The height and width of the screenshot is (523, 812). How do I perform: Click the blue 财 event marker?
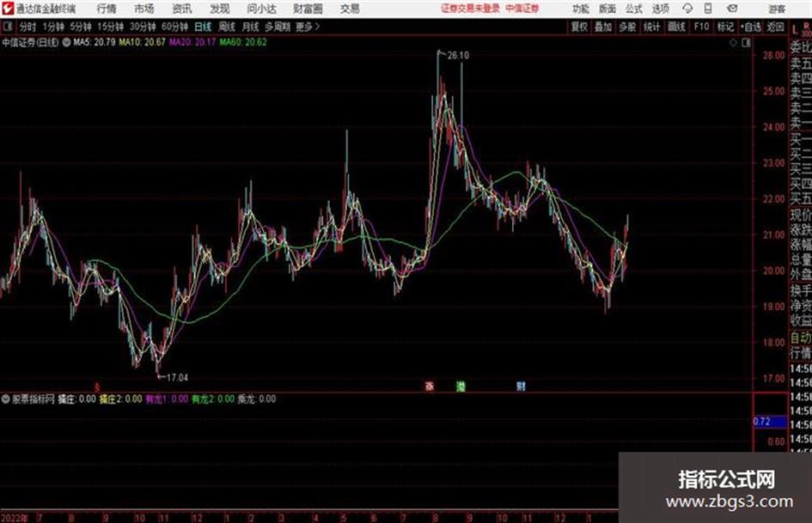pos(521,386)
